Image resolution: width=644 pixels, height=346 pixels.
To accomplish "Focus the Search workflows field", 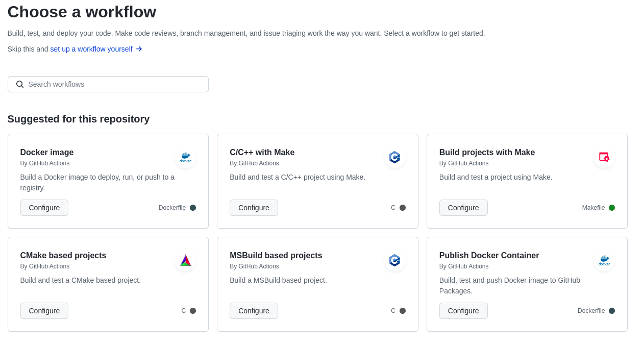I will (x=108, y=84).
